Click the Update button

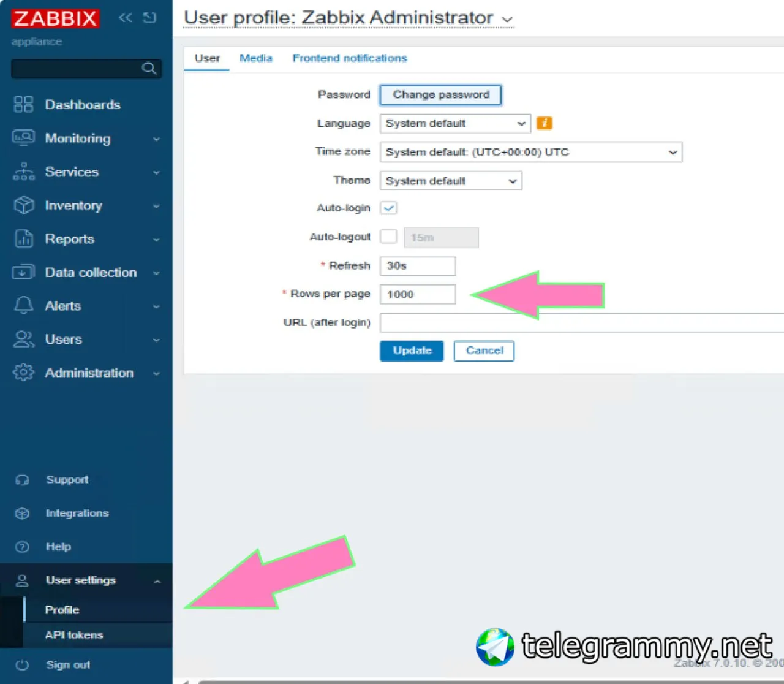[412, 351]
